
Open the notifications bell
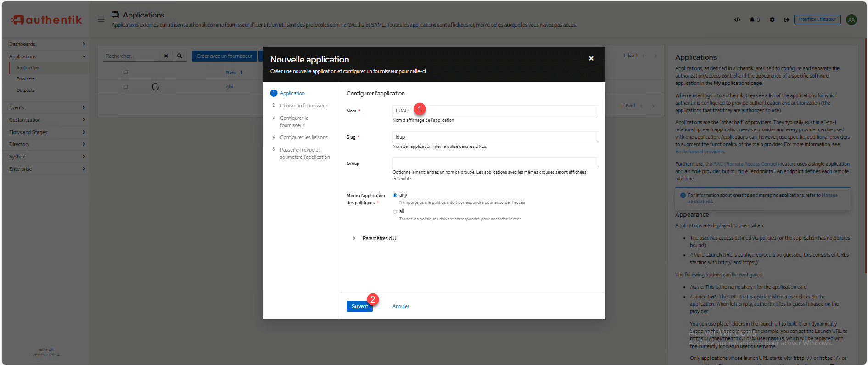click(753, 20)
